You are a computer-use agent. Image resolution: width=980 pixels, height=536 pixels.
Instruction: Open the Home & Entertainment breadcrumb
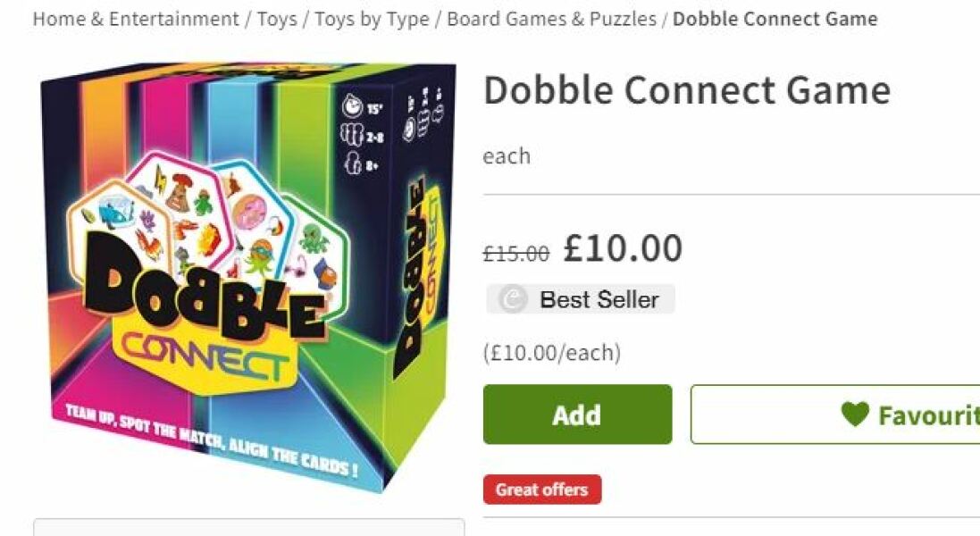point(136,19)
